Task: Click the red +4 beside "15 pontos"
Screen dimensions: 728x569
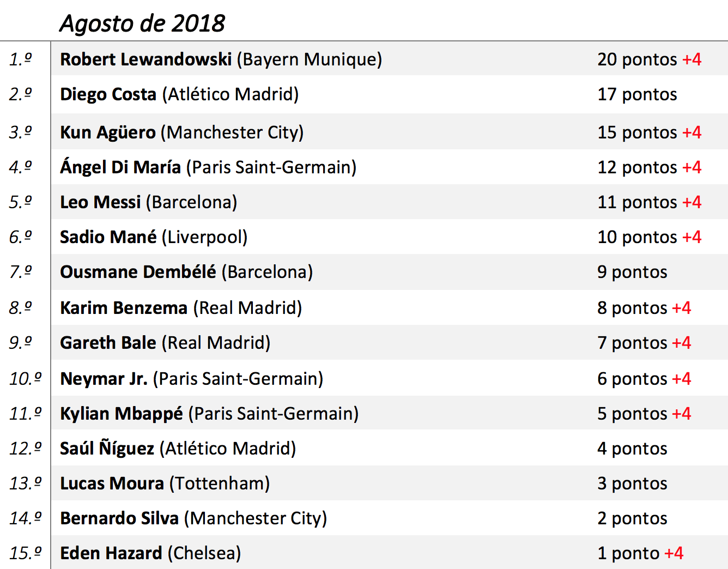Action: click(692, 132)
